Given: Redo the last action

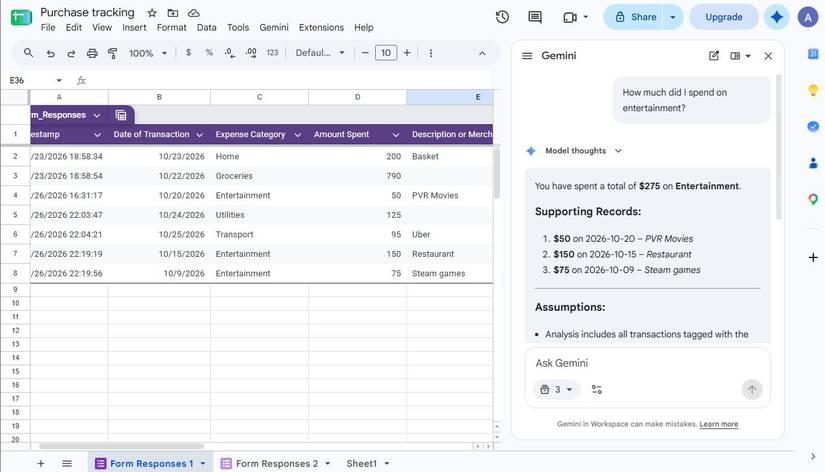Looking at the screenshot, I should (71, 53).
